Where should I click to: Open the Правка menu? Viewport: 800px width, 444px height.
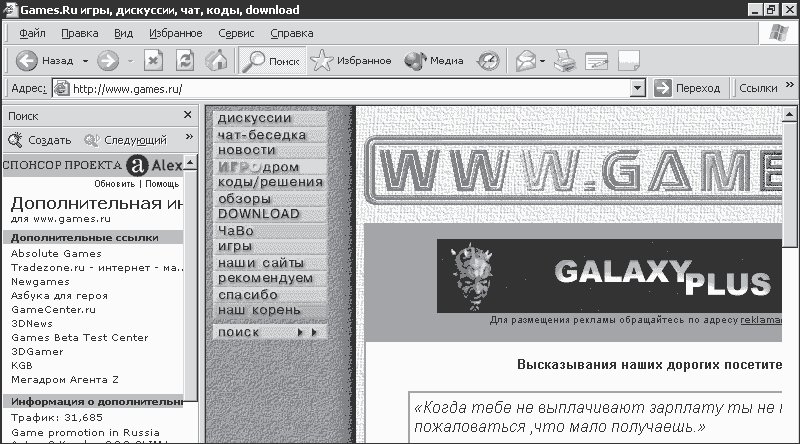pyautogui.click(x=80, y=33)
